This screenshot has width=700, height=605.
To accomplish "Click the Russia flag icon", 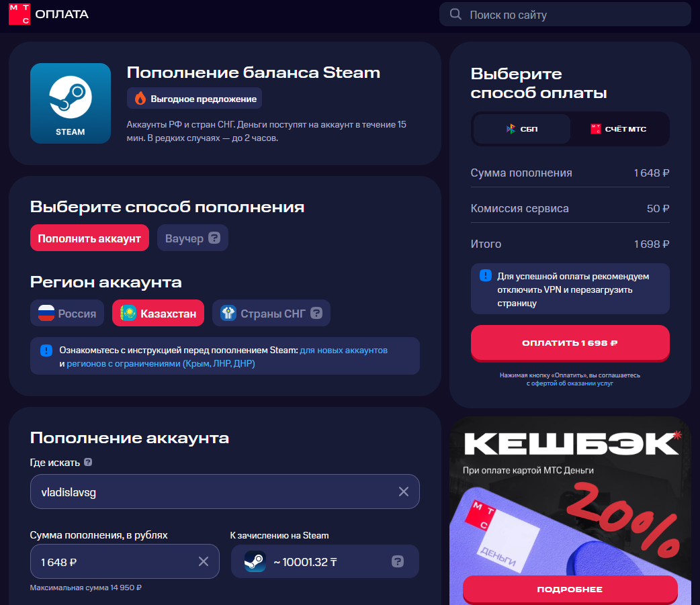I will 46,313.
